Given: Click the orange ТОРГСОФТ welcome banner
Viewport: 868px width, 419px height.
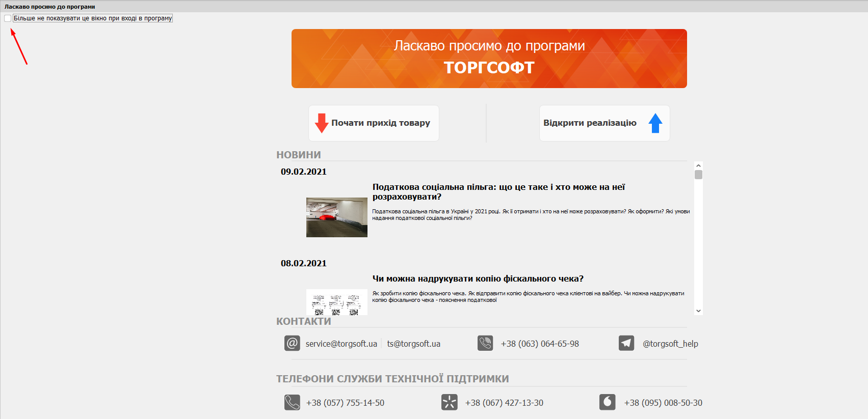Looking at the screenshot, I should (x=489, y=59).
